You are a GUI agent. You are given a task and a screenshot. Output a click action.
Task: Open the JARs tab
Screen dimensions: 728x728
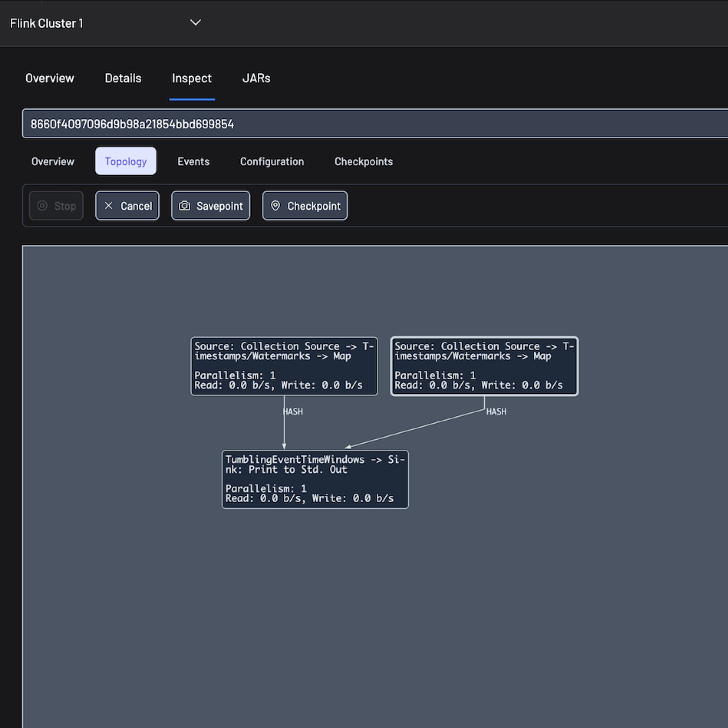point(256,78)
